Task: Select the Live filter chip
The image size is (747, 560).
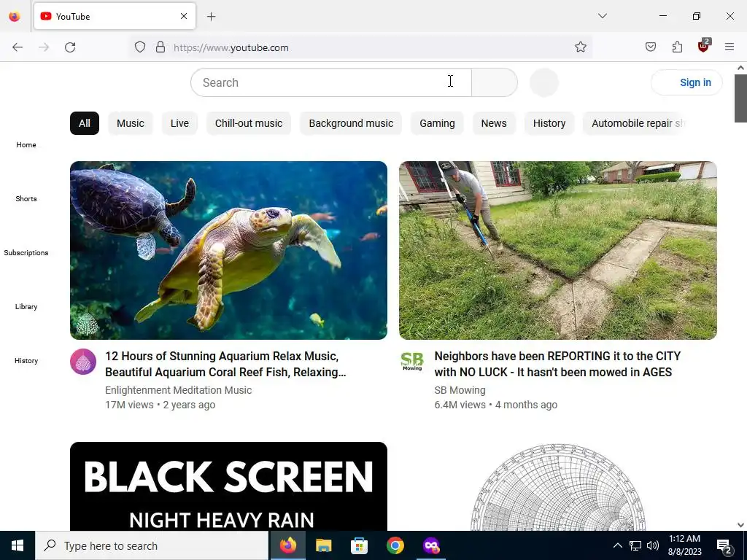Action: click(179, 123)
